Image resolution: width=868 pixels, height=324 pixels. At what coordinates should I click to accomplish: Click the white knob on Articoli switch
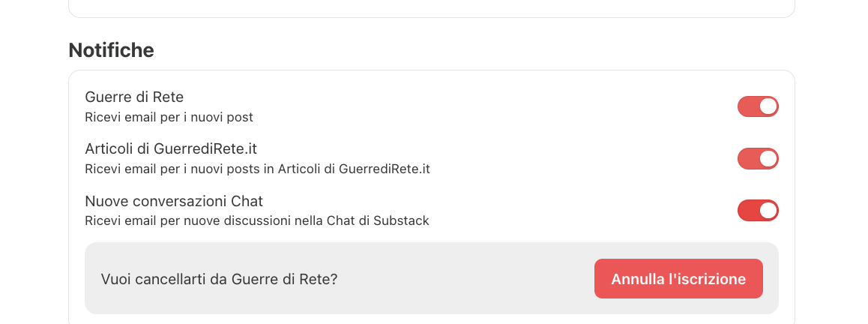click(768, 158)
